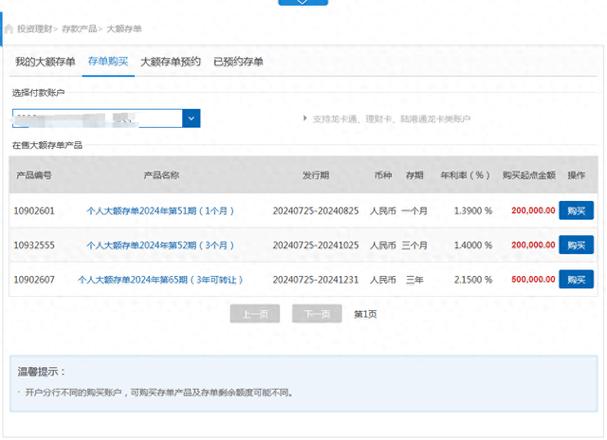Screen dimensions: 607x440
Task: Open the 已预约存单 tab
Action: tap(238, 62)
